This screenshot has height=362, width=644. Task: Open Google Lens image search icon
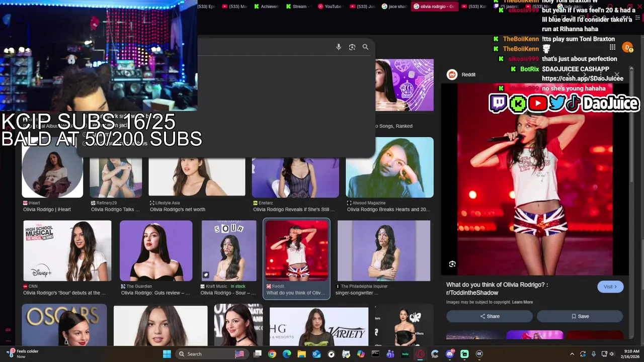tap(352, 47)
